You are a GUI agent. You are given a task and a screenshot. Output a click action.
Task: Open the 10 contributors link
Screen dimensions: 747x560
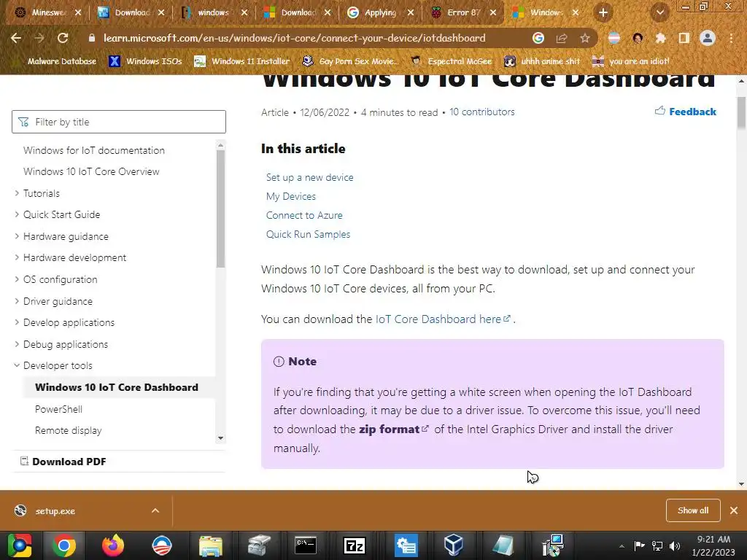[482, 112]
